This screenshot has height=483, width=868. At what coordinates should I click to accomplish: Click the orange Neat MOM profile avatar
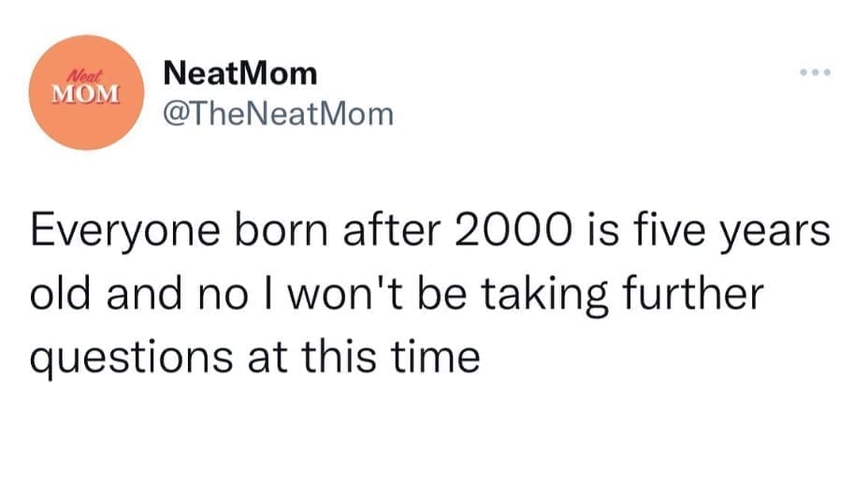click(89, 93)
